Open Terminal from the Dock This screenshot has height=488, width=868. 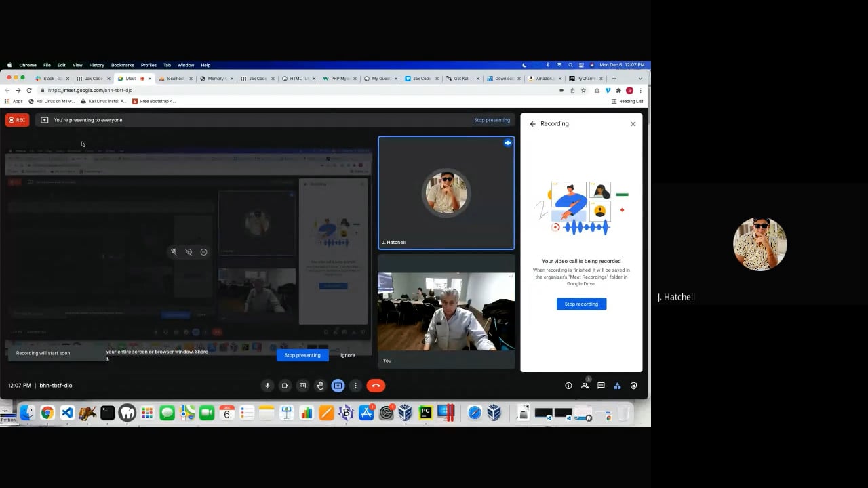[107, 413]
